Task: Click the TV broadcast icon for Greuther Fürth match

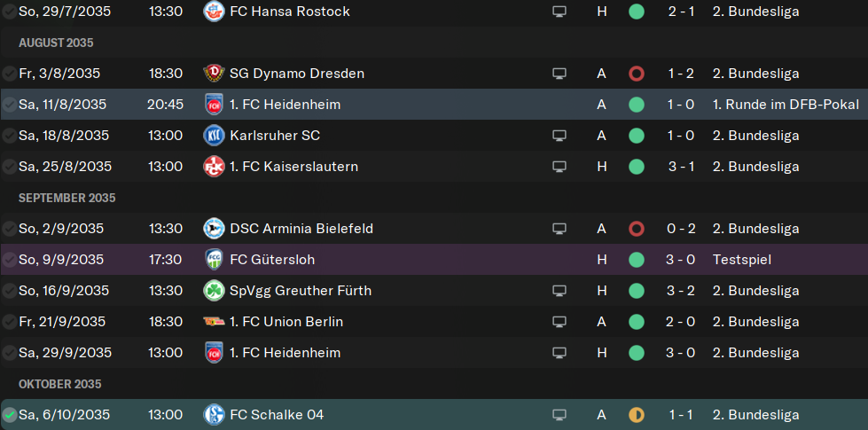Action: [x=559, y=291]
